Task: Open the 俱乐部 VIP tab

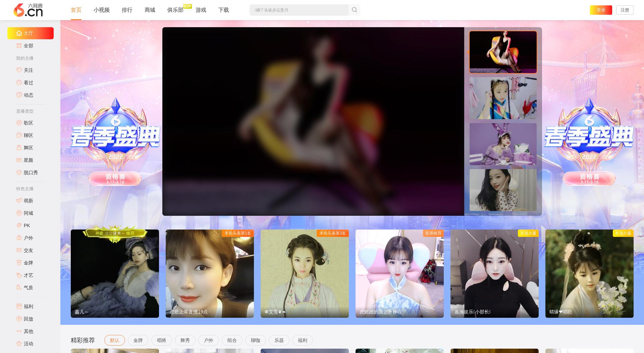Action: click(175, 10)
